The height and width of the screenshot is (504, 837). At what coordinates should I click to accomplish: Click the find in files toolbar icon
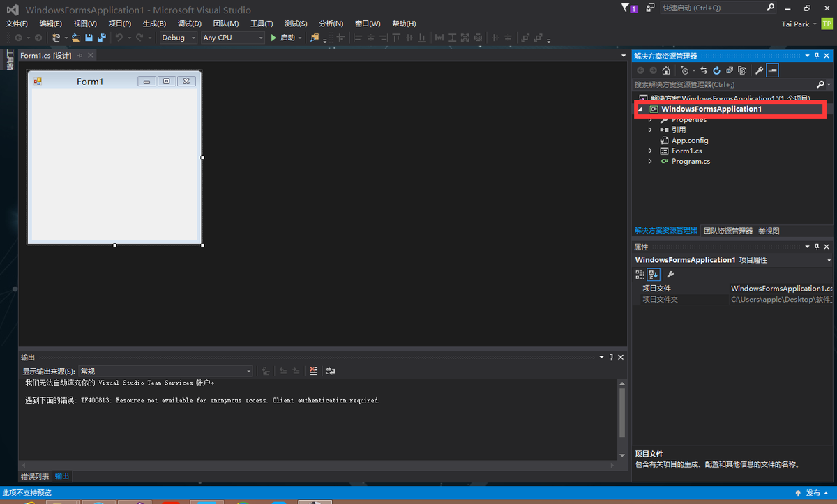[315, 38]
